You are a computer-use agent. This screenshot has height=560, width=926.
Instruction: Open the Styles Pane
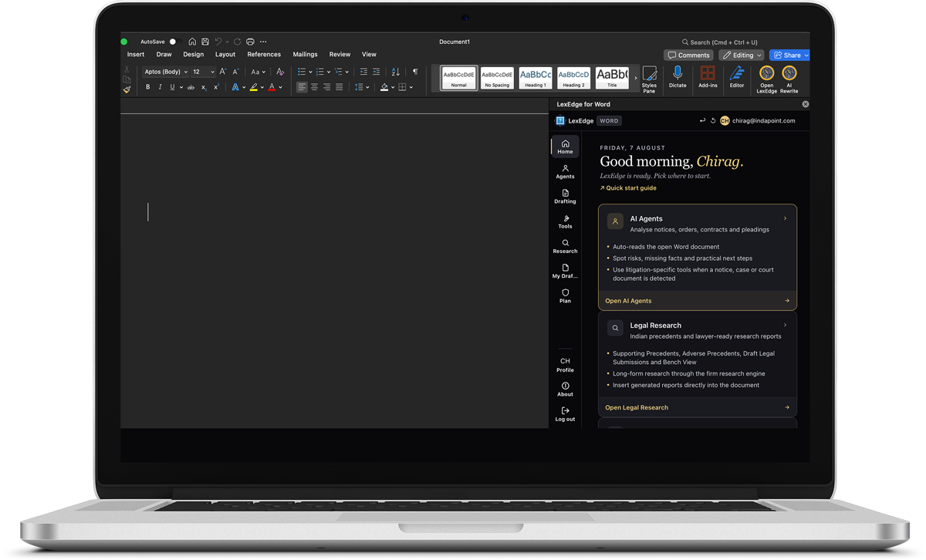tap(649, 79)
